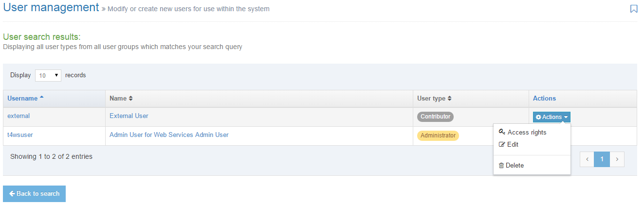The image size is (644, 204).
Task: Open the external username link
Action: pyautogui.click(x=18, y=116)
